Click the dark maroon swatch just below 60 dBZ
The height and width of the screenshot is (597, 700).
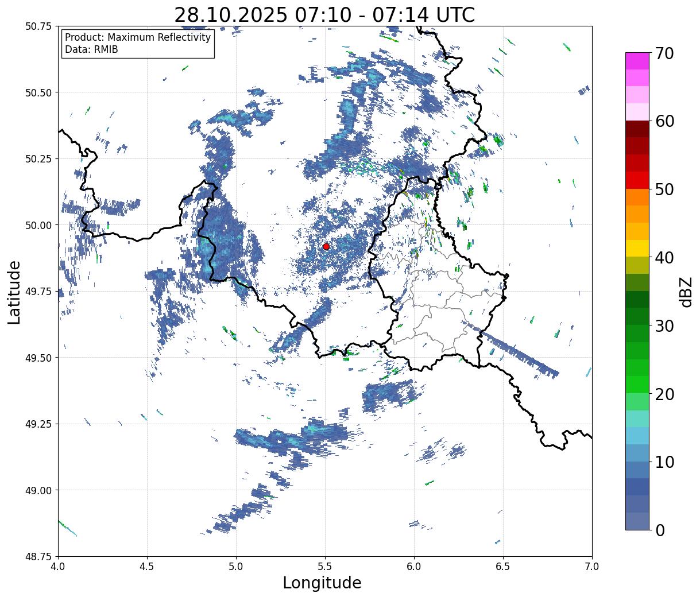637,129
